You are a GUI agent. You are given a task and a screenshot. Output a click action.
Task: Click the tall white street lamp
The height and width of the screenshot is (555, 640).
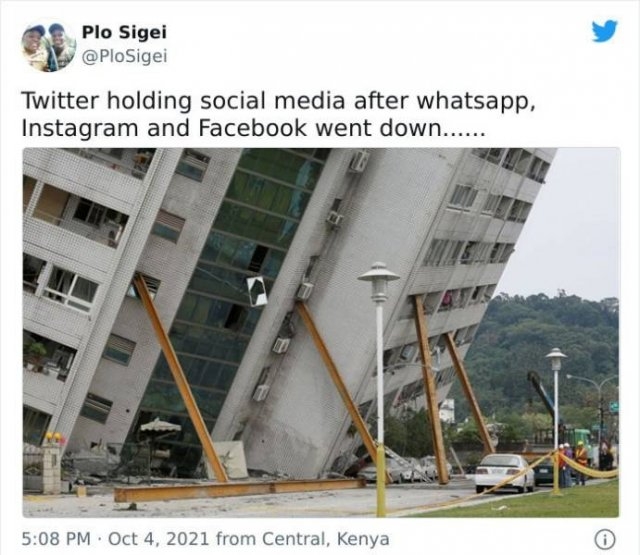pos(379,388)
